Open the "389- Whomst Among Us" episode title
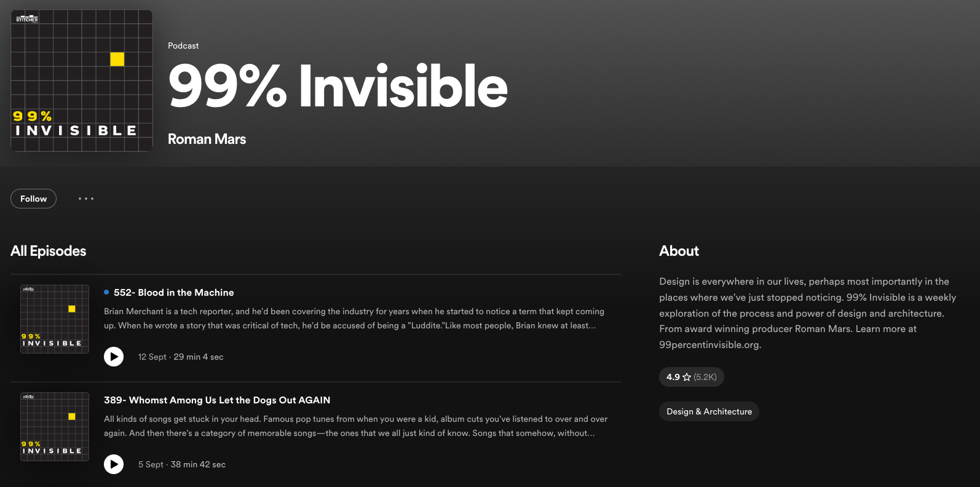 coord(217,400)
